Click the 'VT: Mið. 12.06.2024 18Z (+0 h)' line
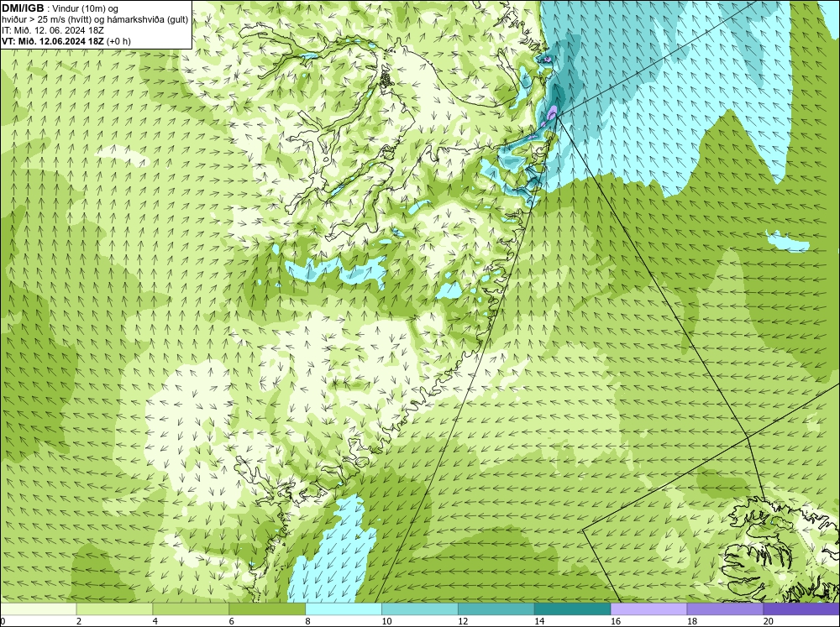This screenshot has width=840, height=627. pos(66,41)
